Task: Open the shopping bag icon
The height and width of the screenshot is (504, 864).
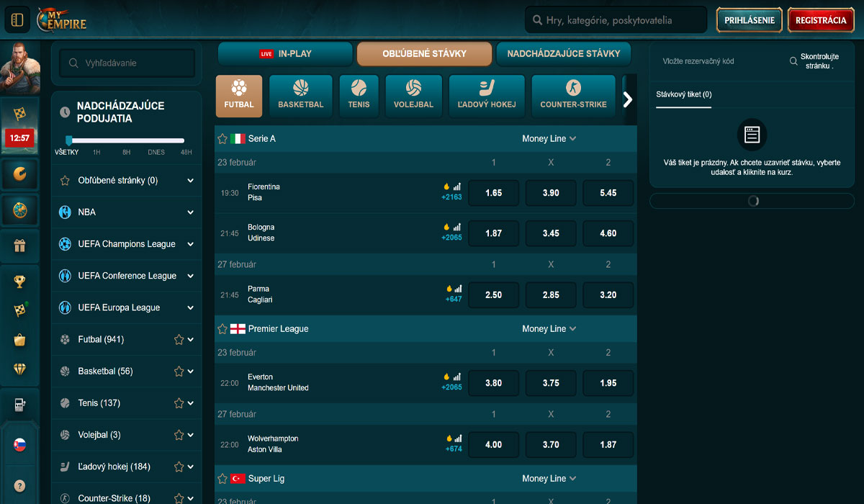Action: 19,339
